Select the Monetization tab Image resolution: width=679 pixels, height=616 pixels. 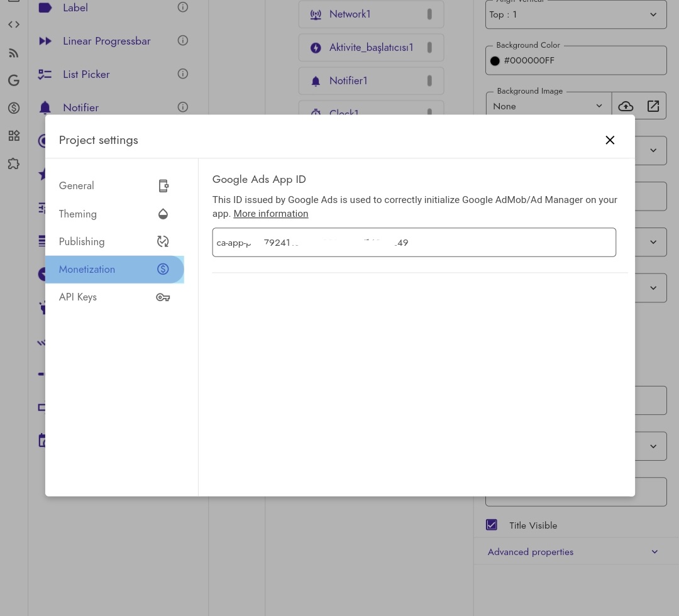coord(114,269)
